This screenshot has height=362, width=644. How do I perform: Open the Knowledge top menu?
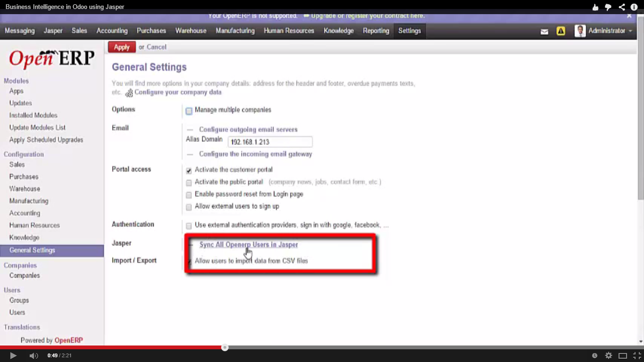[339, 31]
